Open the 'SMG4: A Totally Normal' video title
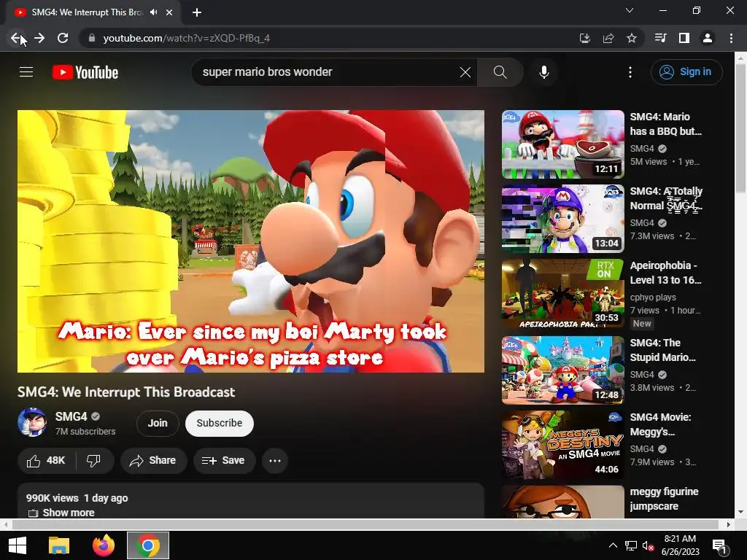Image resolution: width=747 pixels, height=560 pixels. [666, 198]
